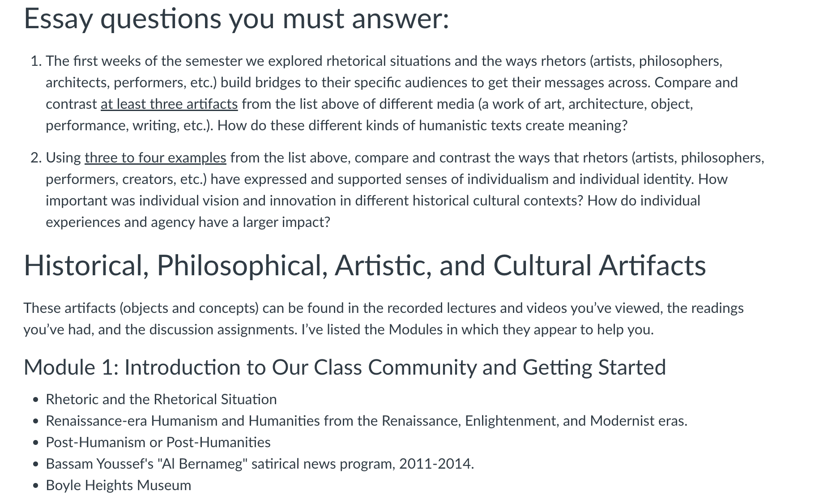The image size is (819, 504).
Task: Click the phrase 'experiences and agency have a larger impact?'
Action: [x=188, y=222]
